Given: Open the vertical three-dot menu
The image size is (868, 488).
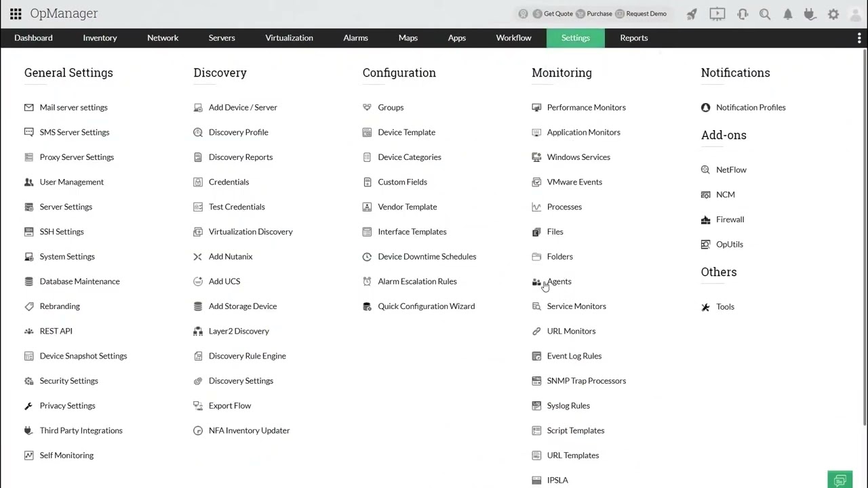Looking at the screenshot, I should pos(859,38).
